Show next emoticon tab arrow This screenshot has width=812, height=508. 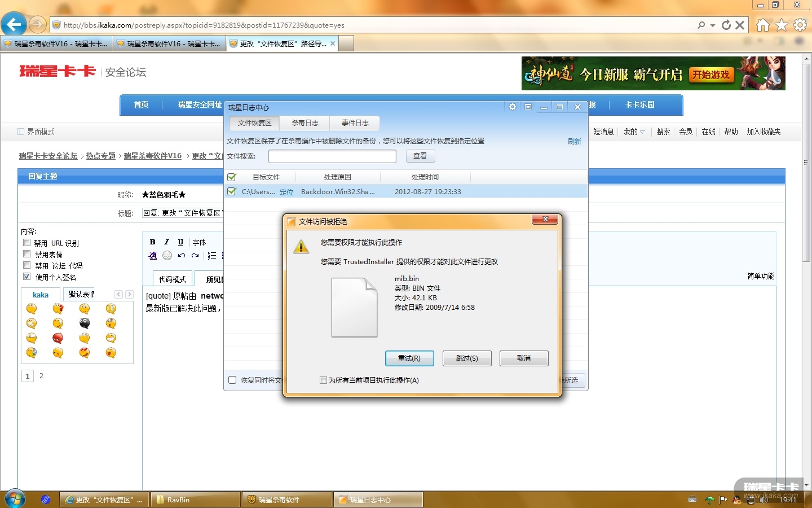click(x=130, y=294)
